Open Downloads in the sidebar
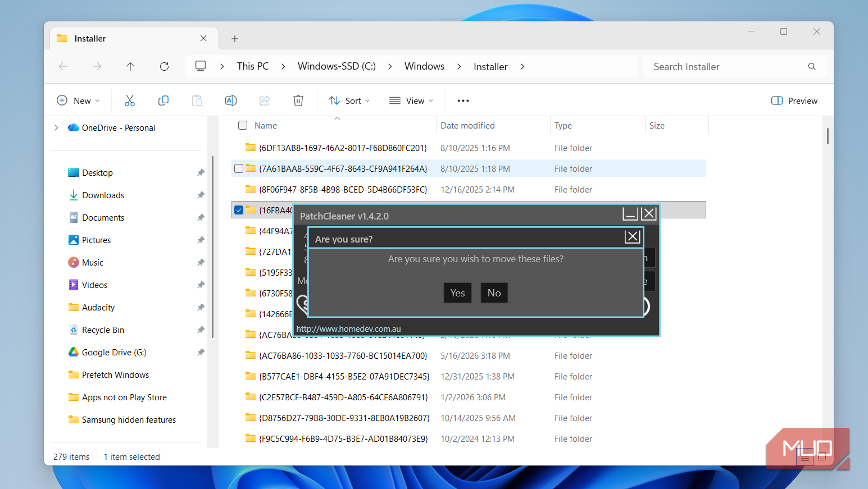The width and height of the screenshot is (868, 489). click(x=103, y=195)
